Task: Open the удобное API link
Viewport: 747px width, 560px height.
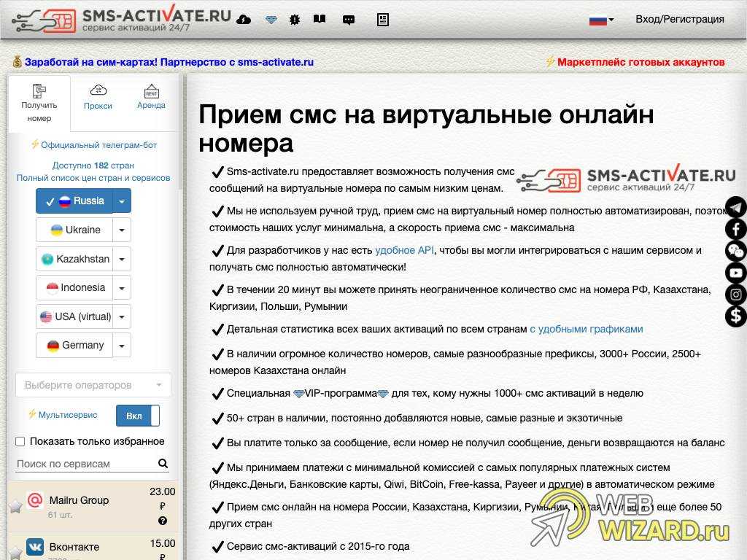Action: (x=404, y=250)
